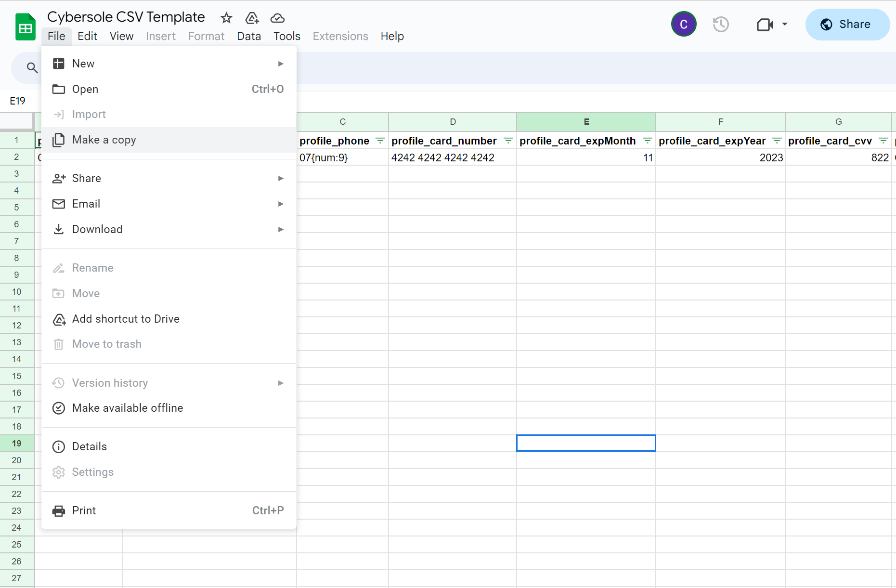
Task: Select row 19 header
Action: click(17, 443)
